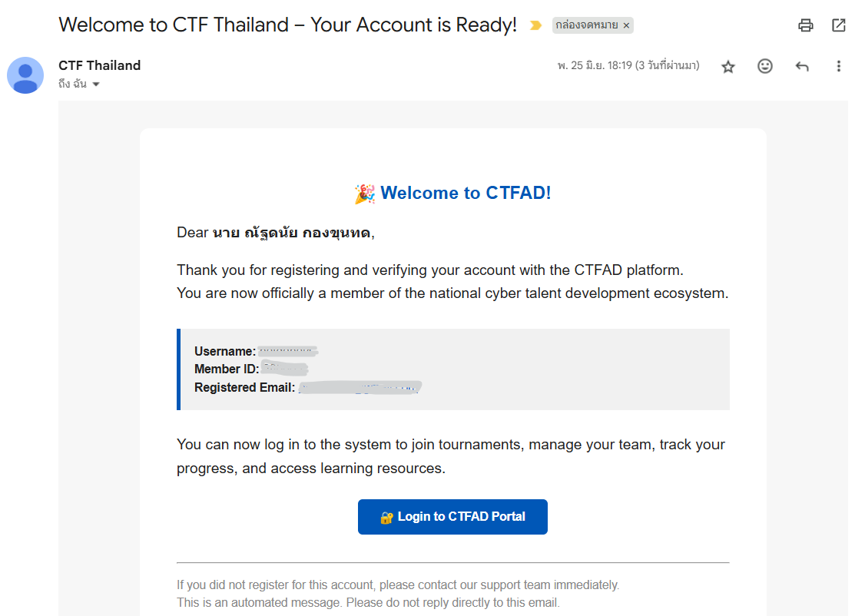Toggle the star next to the timestamp
The image size is (855, 616).
pos(727,67)
